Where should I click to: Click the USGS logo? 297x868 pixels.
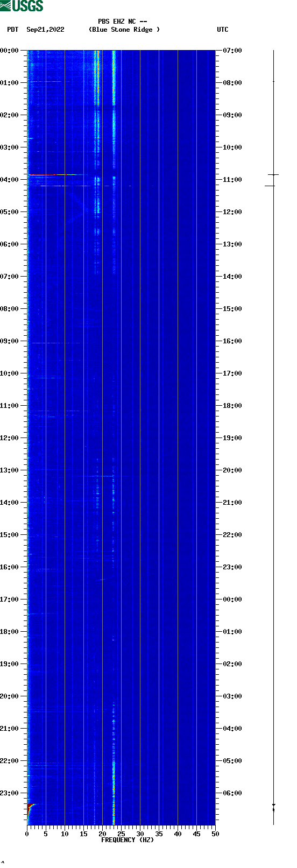tap(22, 6)
